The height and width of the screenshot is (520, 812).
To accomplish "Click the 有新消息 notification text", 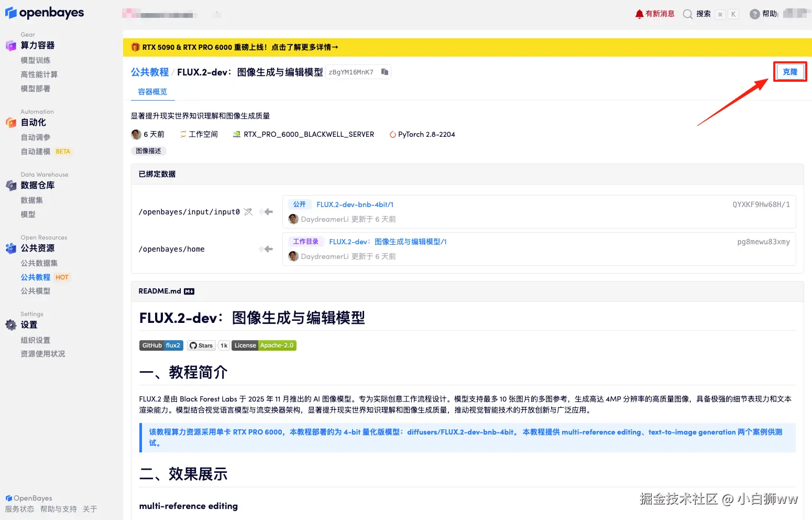I will 660,14.
